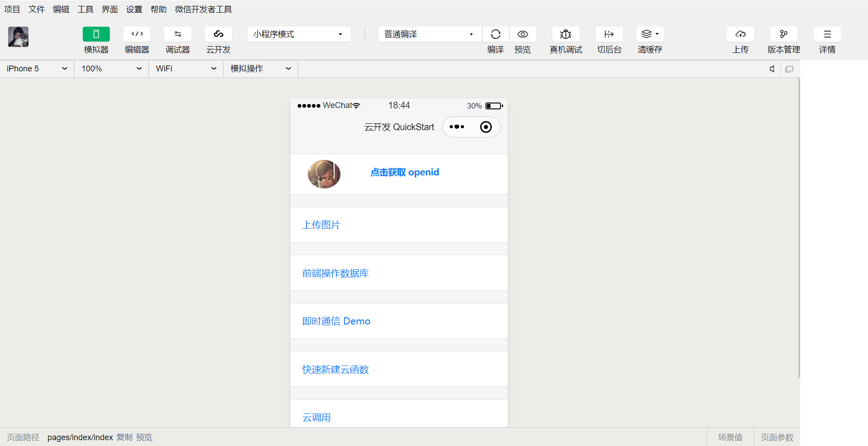
Task: Open the cloud development (云开发) console
Action: coord(218,34)
